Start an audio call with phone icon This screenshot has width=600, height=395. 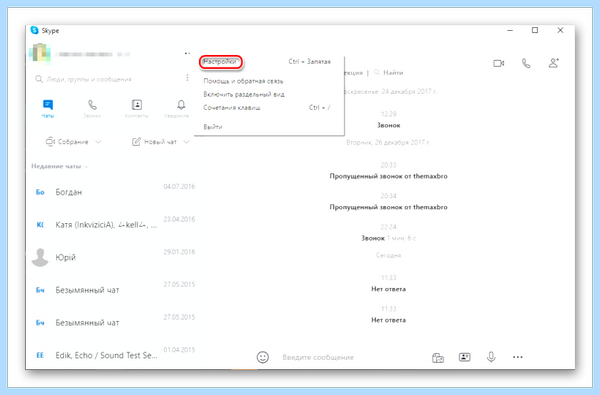[x=526, y=63]
